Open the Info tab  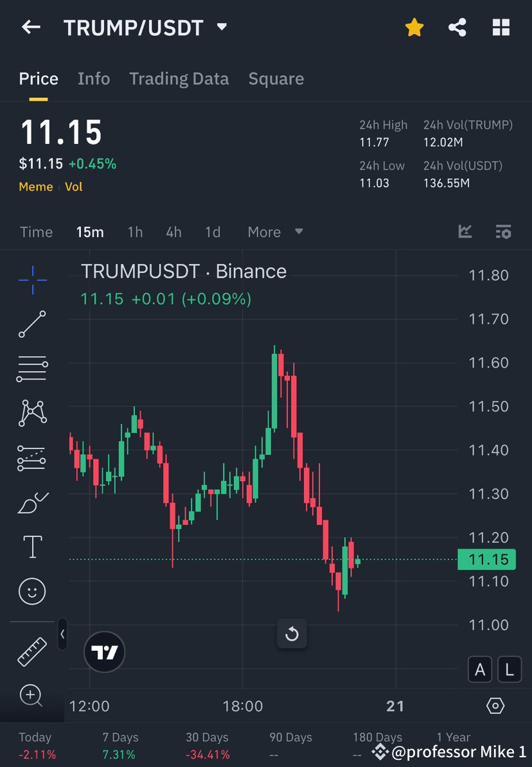pyautogui.click(x=94, y=78)
